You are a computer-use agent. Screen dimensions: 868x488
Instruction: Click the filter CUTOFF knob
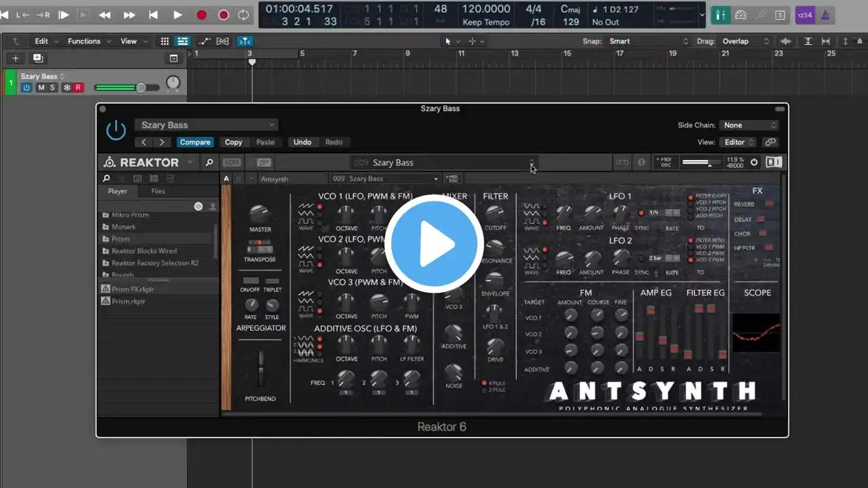(495, 213)
